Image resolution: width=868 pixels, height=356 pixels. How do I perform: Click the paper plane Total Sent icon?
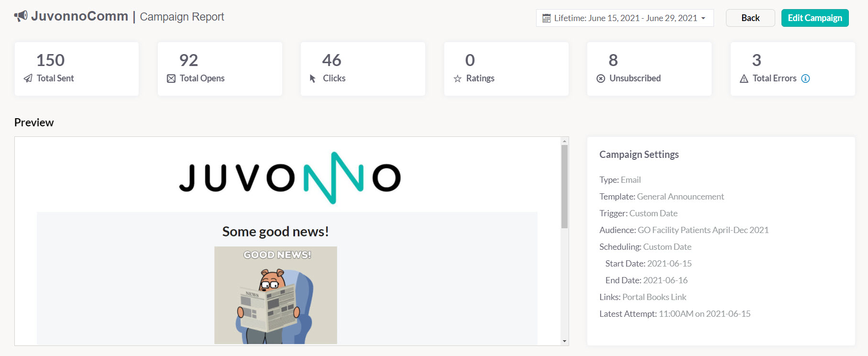coord(28,78)
